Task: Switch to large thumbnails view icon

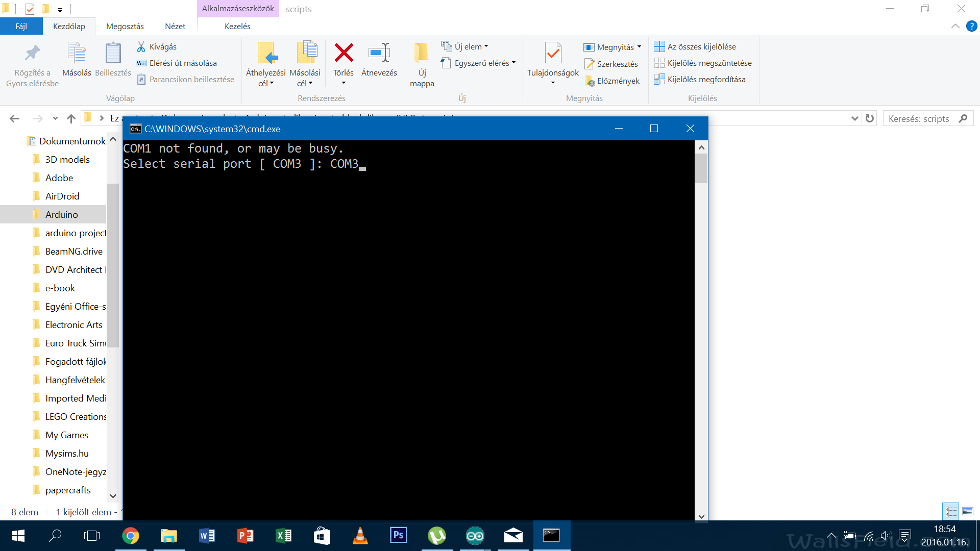Action: 967,511
